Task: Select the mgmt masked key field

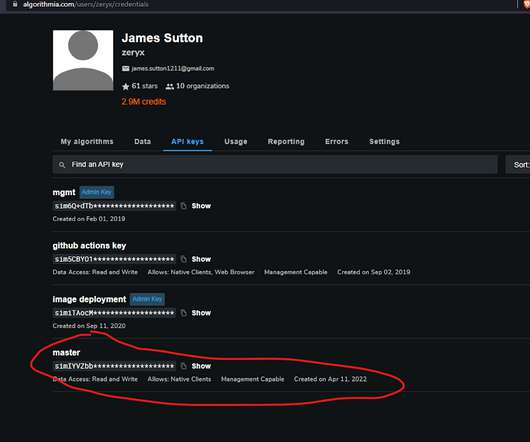Action: click(114, 206)
